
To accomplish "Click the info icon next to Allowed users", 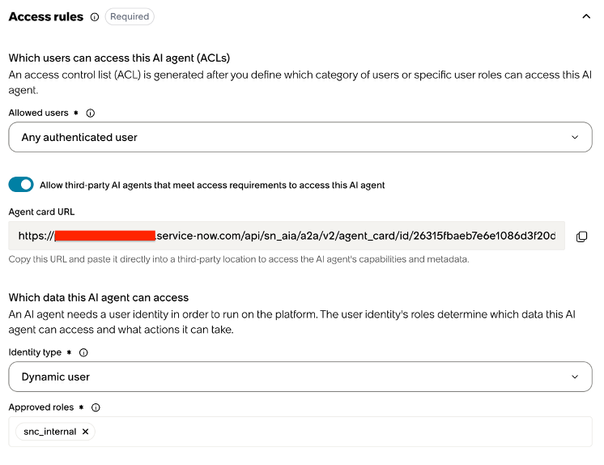I will tap(90, 113).
